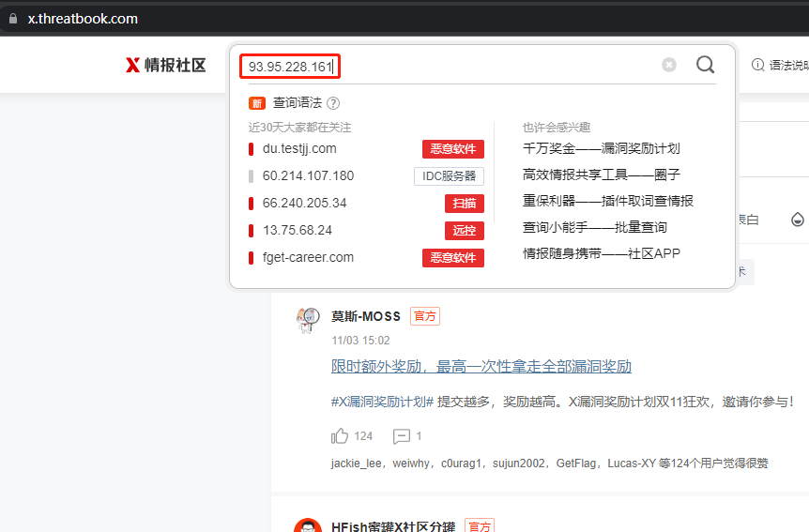Click user c0urag1 in the likers list
809x532 pixels.
(461, 464)
